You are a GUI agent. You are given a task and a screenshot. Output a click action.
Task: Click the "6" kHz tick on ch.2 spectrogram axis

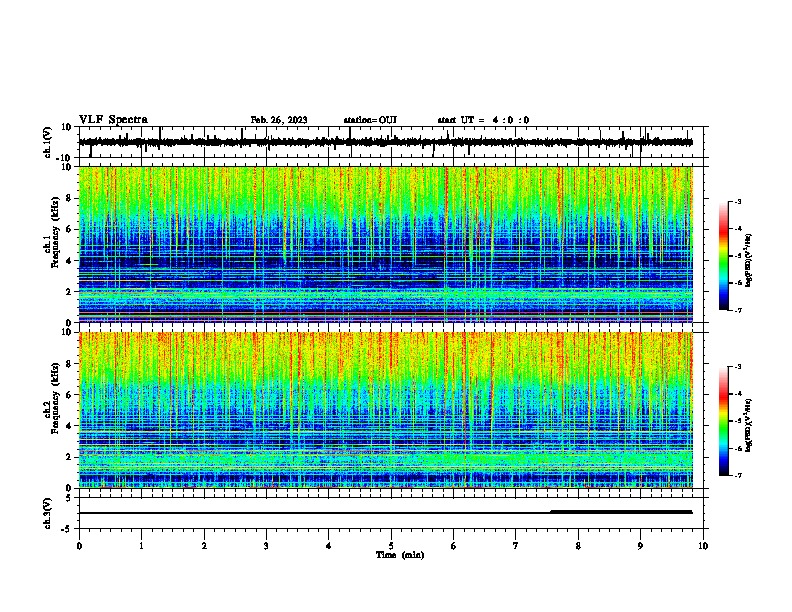[69, 394]
